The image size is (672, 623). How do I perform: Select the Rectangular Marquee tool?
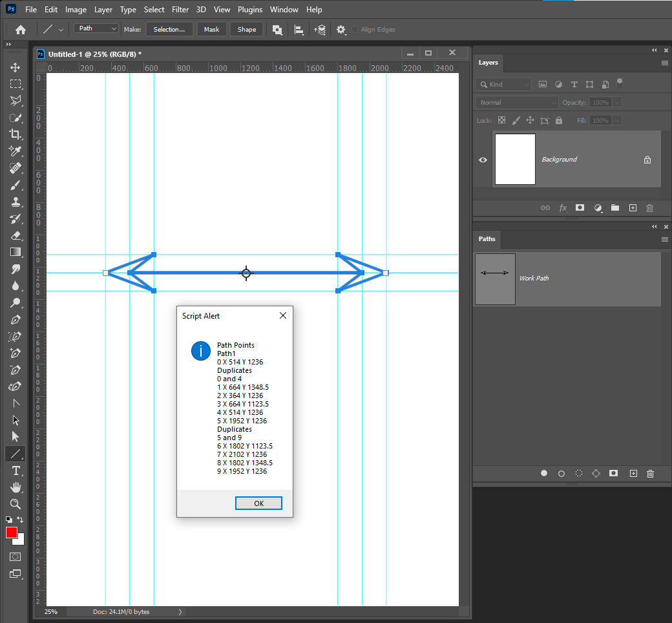[x=15, y=83]
